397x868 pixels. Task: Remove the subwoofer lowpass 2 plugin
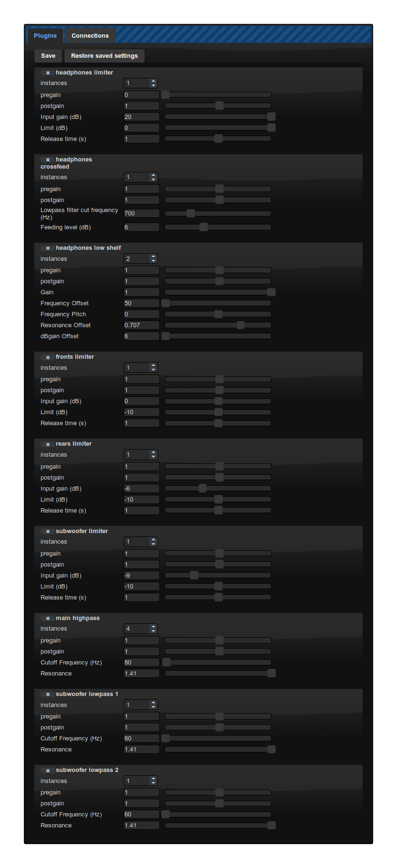pos(48,771)
